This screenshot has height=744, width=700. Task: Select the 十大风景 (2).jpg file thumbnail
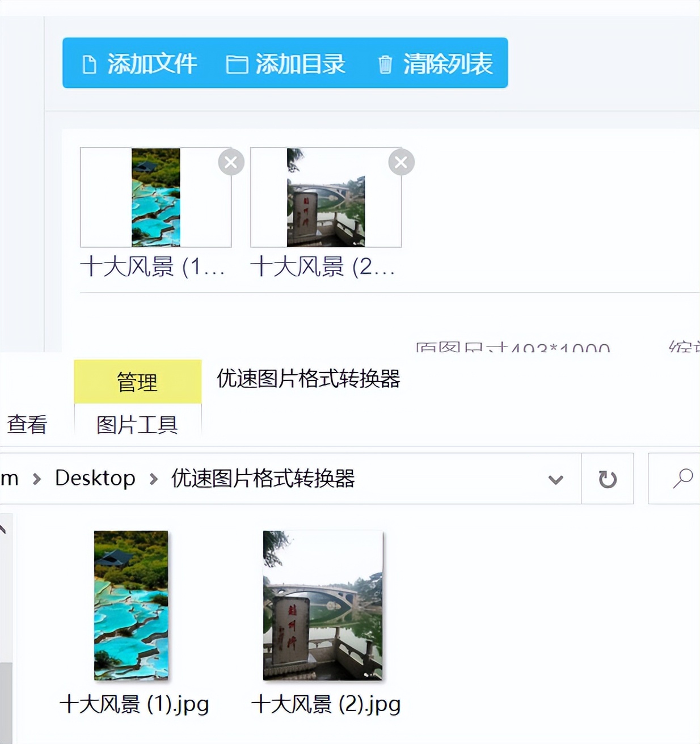point(322,604)
